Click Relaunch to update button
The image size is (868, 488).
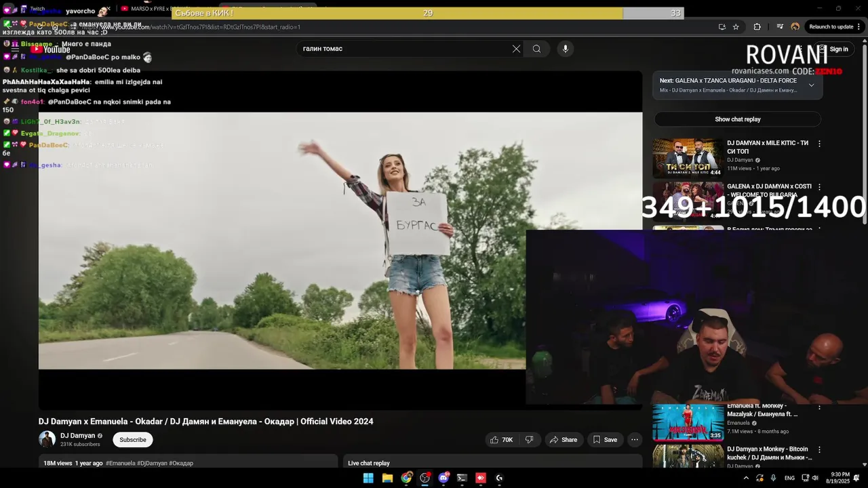tap(831, 27)
